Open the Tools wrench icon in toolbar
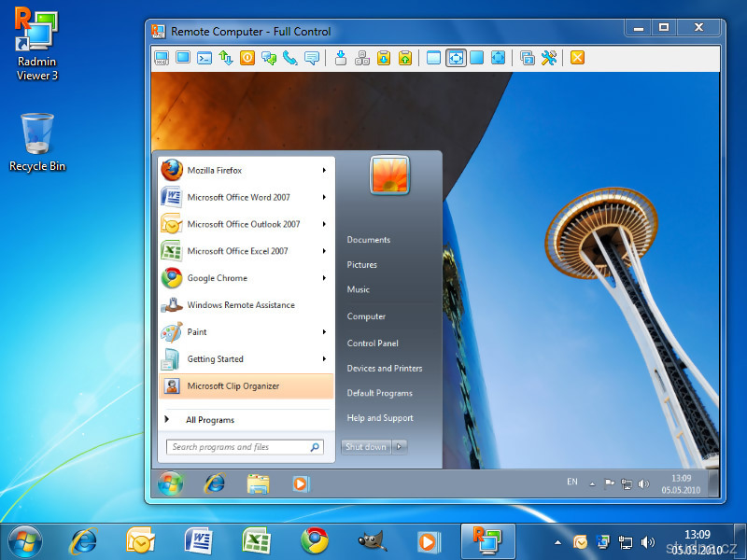The image size is (747, 560). coord(549,58)
